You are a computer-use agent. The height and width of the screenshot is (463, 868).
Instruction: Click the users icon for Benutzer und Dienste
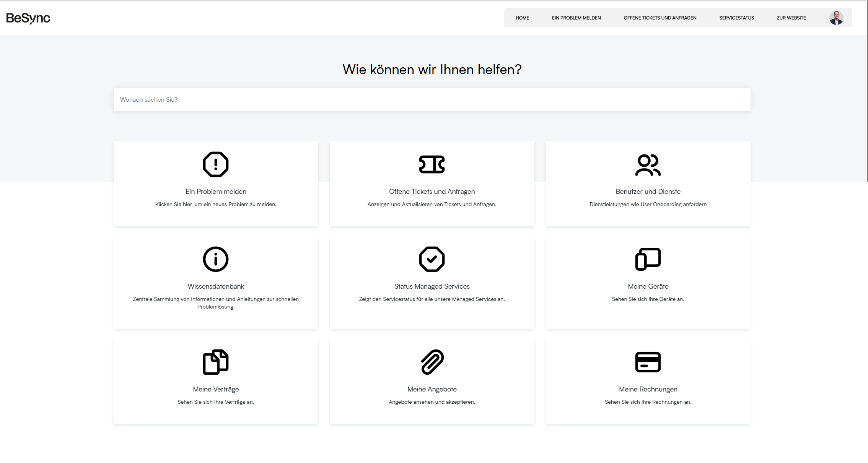point(648,165)
